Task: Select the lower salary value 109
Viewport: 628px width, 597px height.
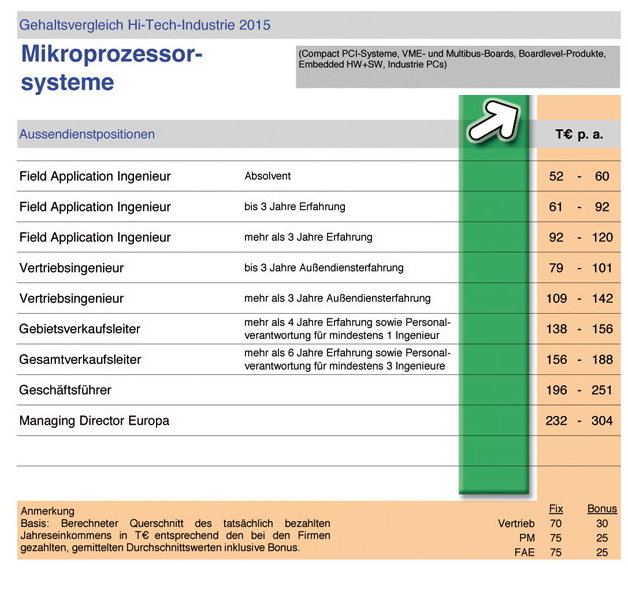Action: point(557,298)
